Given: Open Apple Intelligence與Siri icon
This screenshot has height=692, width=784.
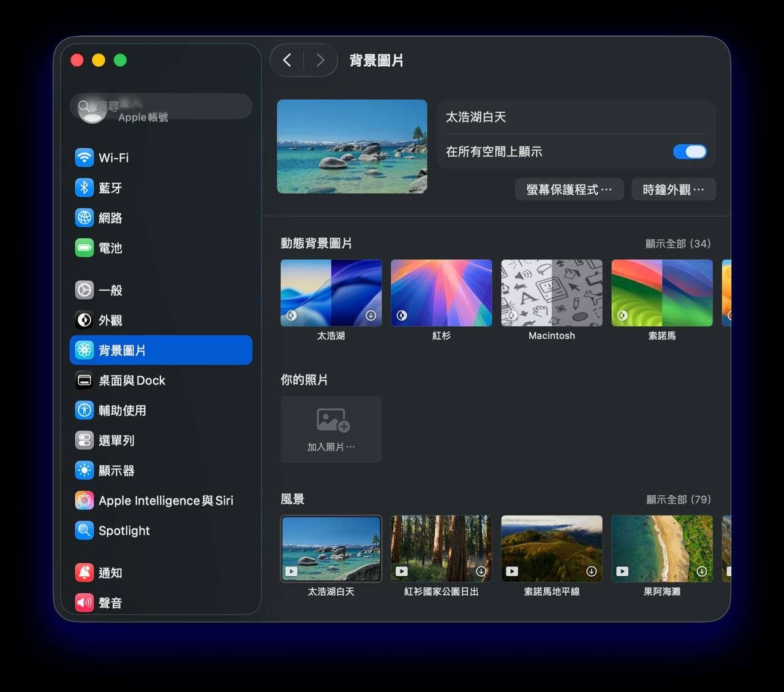Looking at the screenshot, I should tap(85, 500).
